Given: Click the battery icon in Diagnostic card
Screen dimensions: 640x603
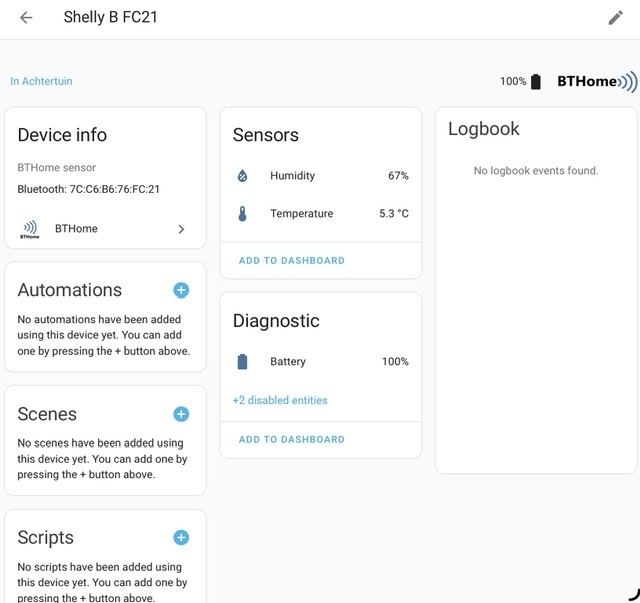Looking at the screenshot, I should [x=242, y=362].
